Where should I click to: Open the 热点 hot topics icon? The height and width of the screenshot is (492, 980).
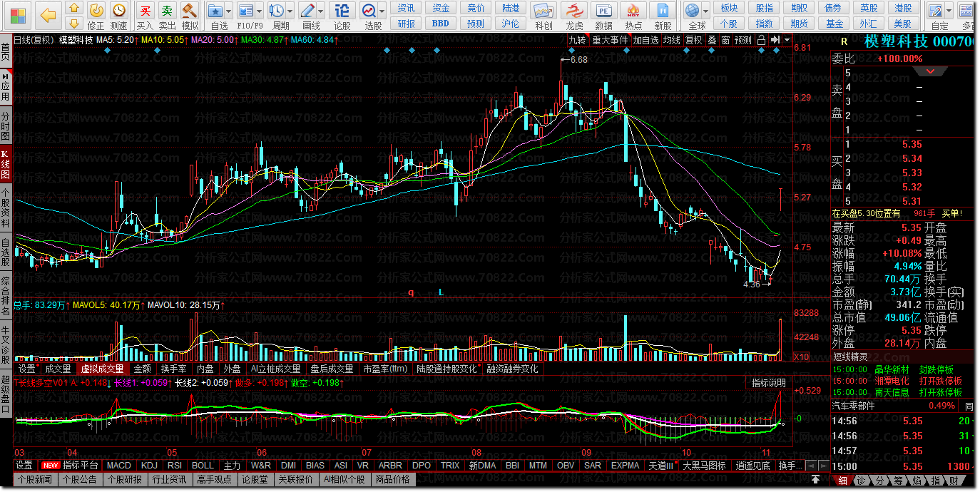(633, 10)
